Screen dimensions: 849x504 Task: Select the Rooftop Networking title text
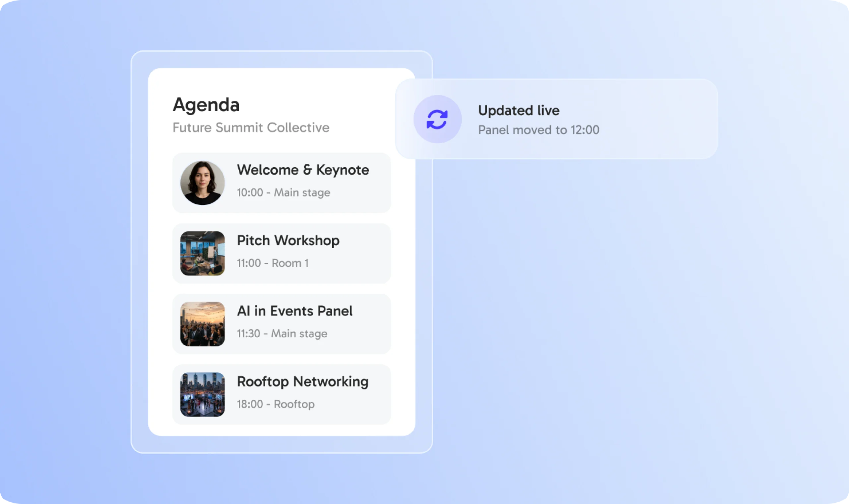[302, 382]
